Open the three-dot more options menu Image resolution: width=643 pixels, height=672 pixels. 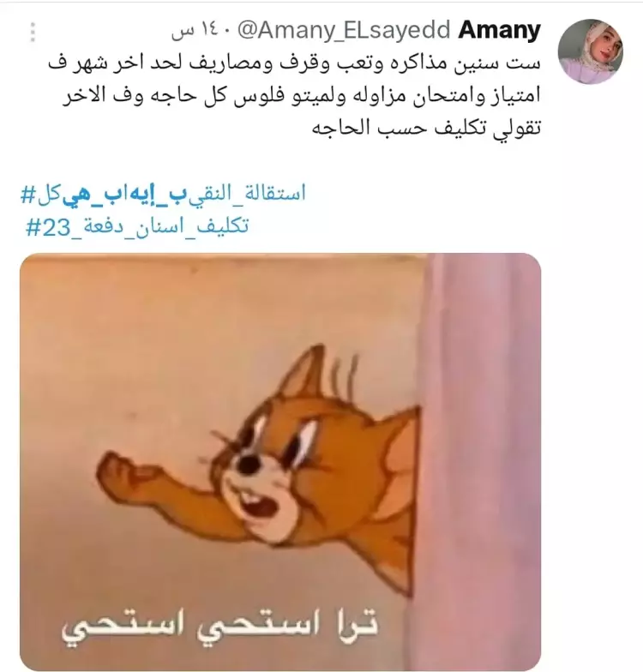pyautogui.click(x=33, y=32)
